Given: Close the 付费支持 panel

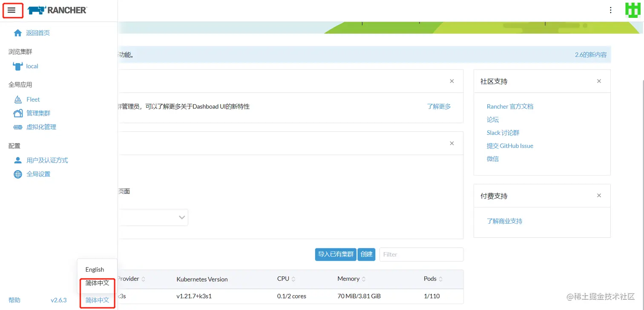Looking at the screenshot, I should 599,196.
